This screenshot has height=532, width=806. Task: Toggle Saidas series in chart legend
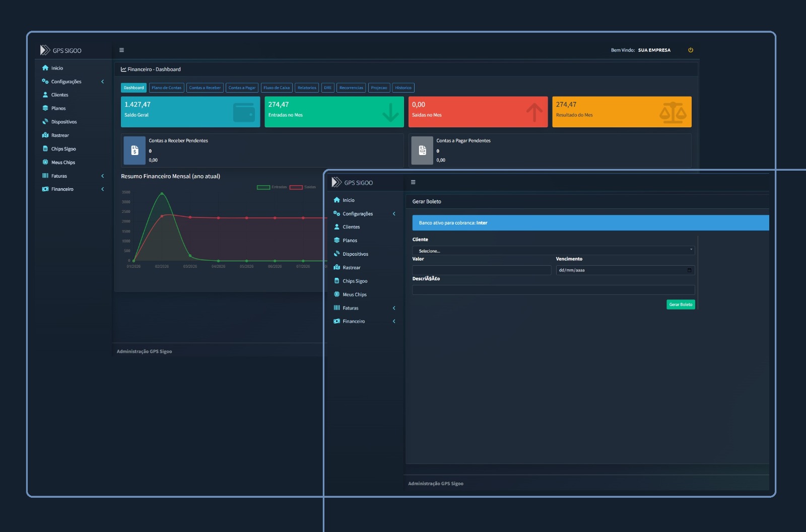303,187
